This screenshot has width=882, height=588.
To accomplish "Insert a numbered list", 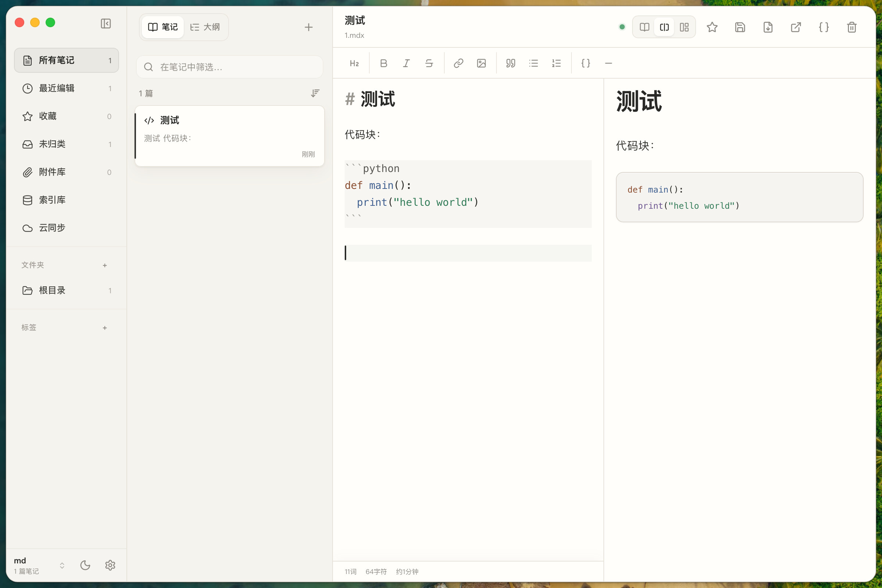I will click(x=556, y=63).
